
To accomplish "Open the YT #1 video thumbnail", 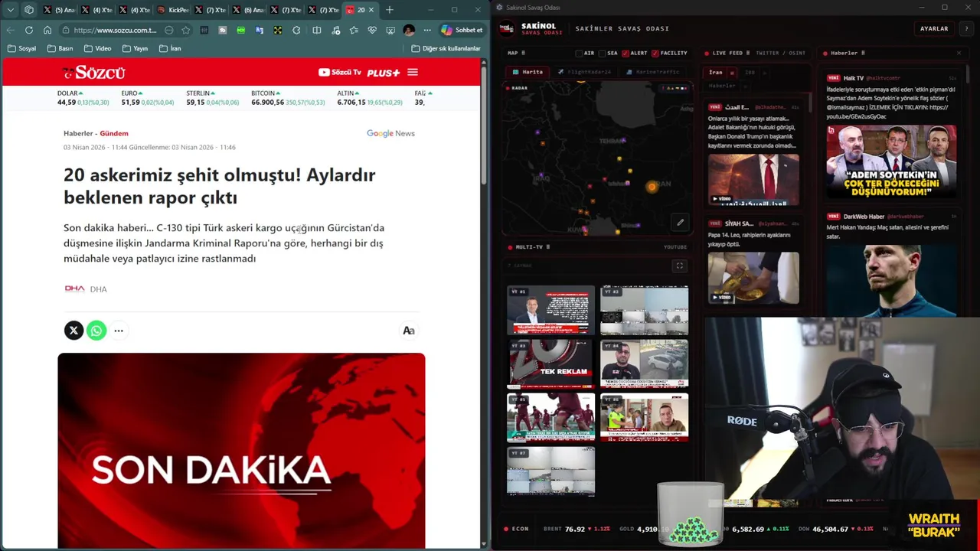I will pyautogui.click(x=550, y=310).
